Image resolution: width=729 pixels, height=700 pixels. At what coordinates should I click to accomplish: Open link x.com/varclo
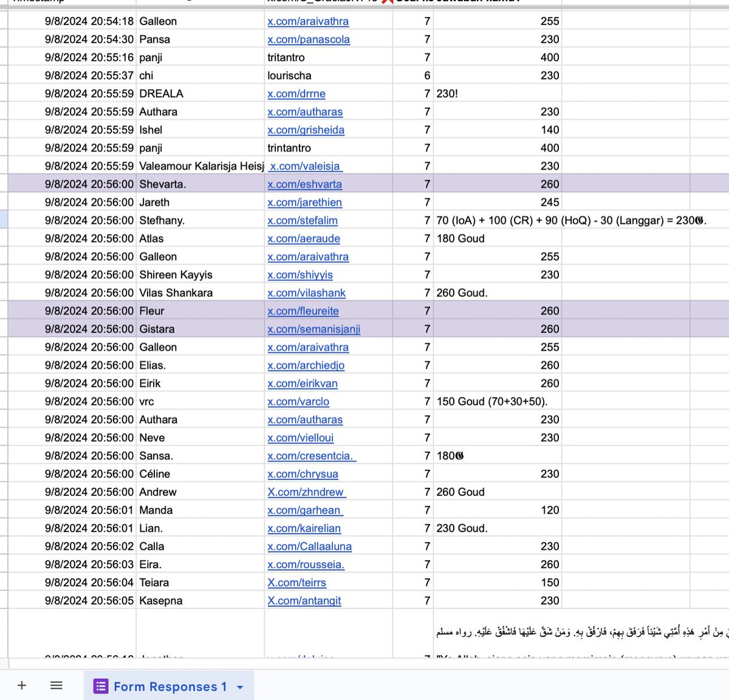(x=298, y=402)
